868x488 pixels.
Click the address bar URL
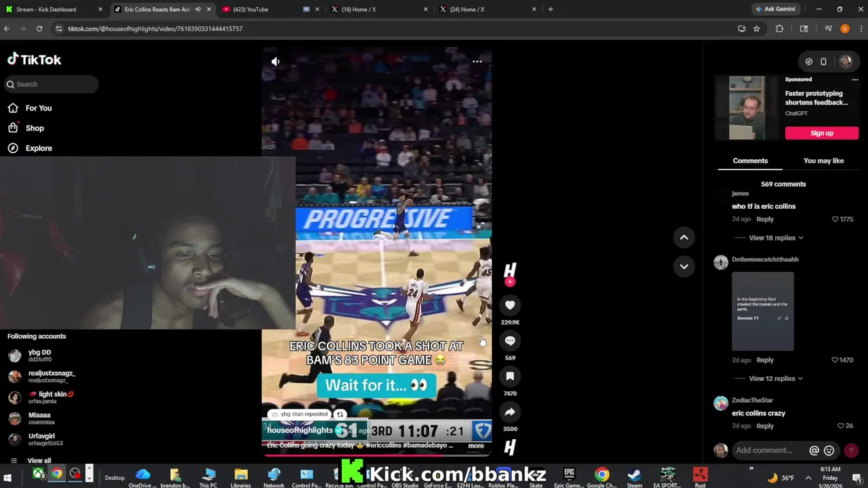click(x=155, y=28)
